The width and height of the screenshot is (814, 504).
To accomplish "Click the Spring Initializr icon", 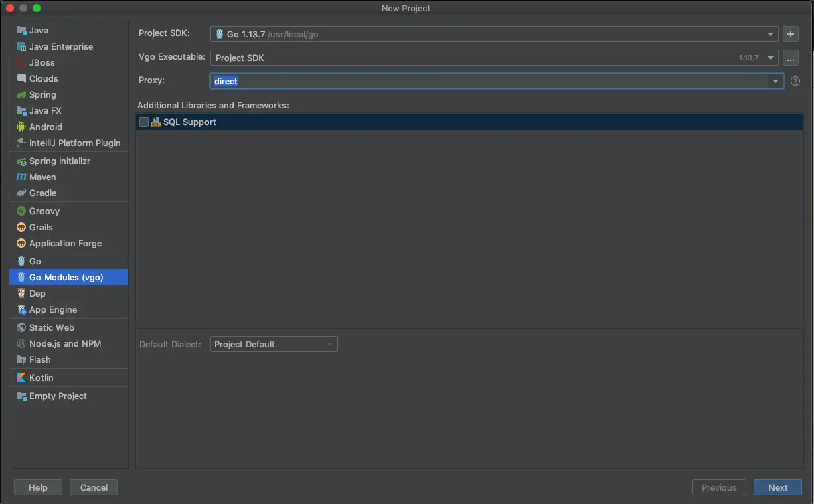I will point(21,161).
